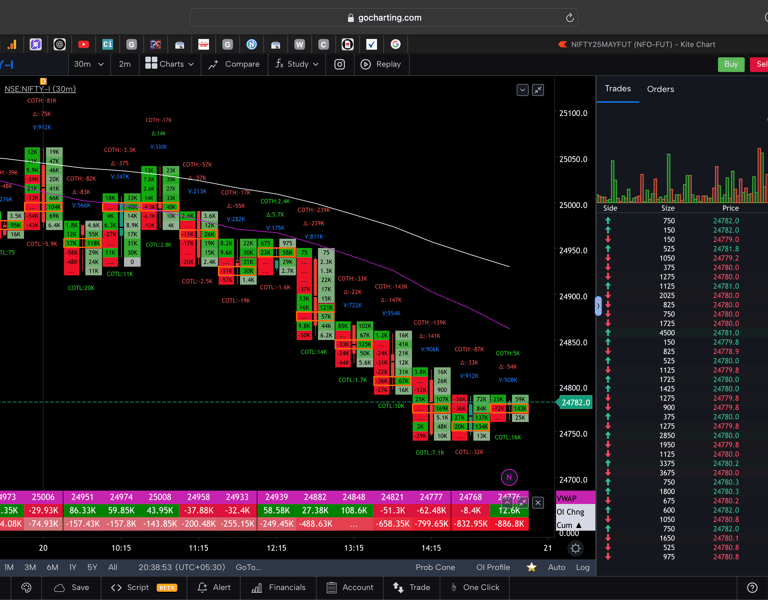The width and height of the screenshot is (768, 600).
Task: Click the Compare chart icon button
Action: coord(234,64)
